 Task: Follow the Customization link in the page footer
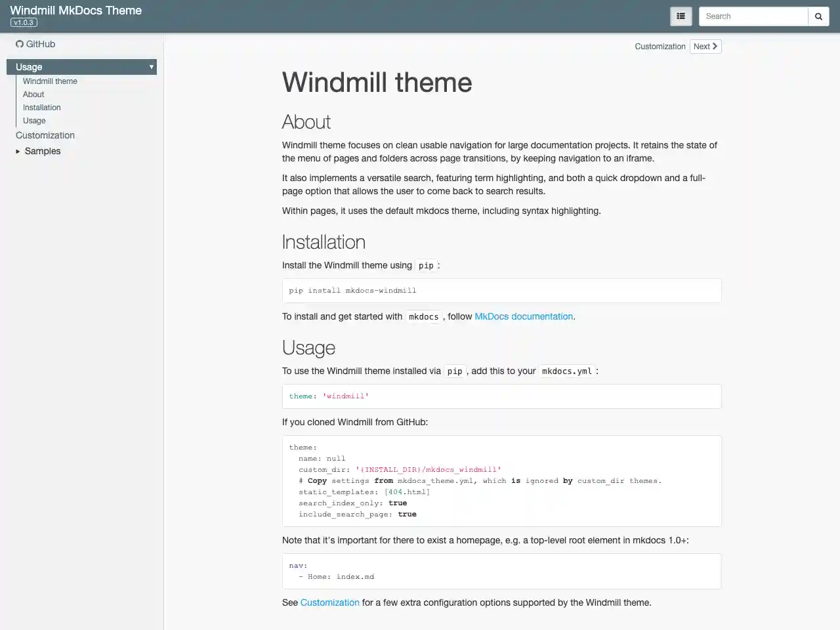329,602
